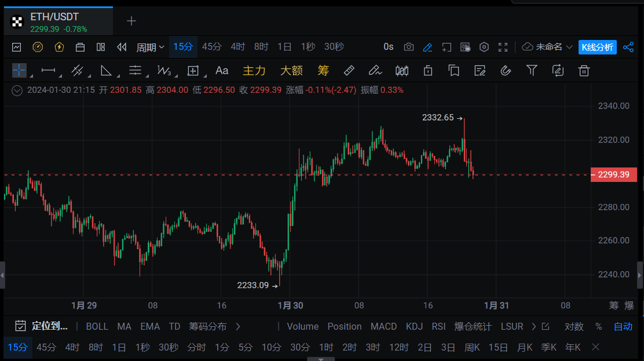Click the K线分析 button

(x=597, y=47)
